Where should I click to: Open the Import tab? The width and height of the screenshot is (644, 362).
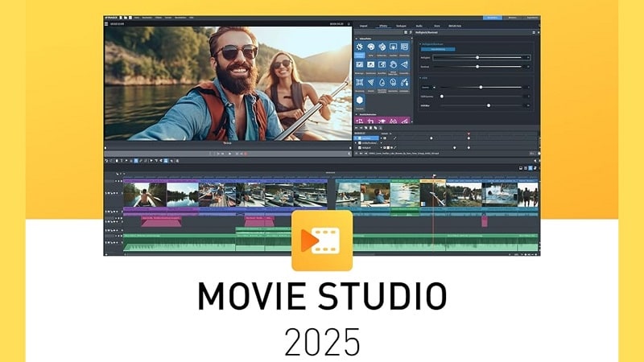364,26
